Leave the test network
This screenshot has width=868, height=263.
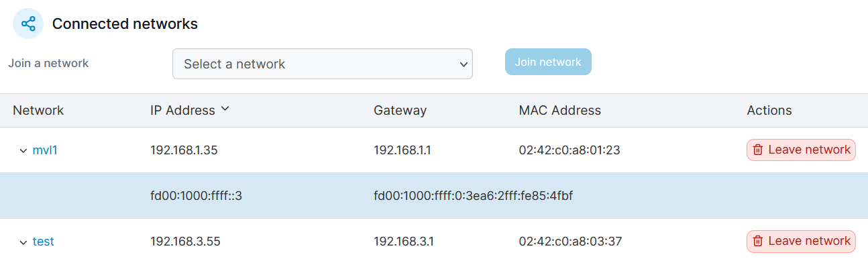click(801, 241)
